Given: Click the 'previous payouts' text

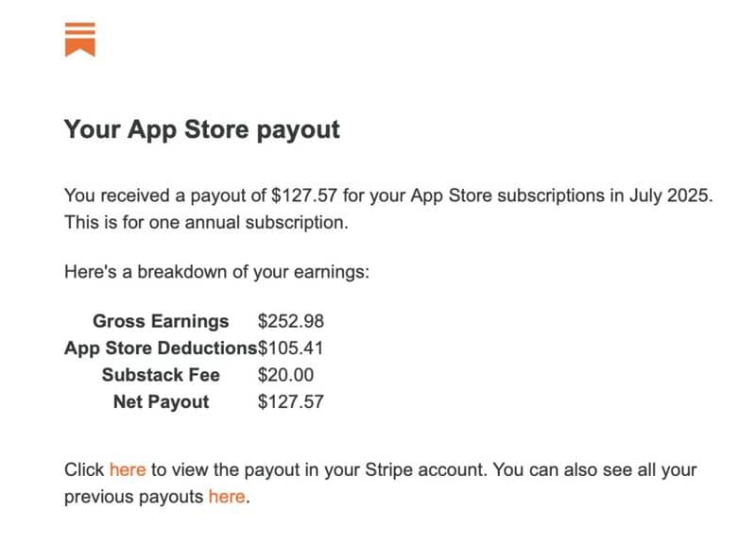Looking at the screenshot, I should pyautogui.click(x=134, y=496).
